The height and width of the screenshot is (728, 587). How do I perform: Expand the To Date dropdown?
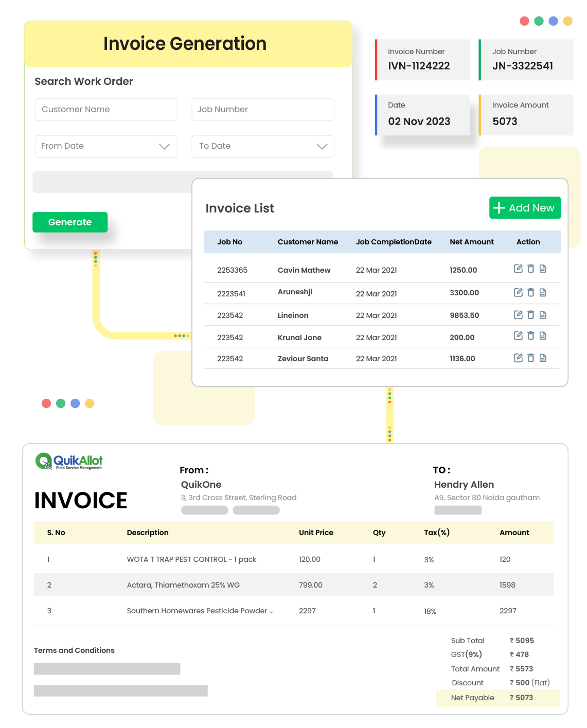321,146
